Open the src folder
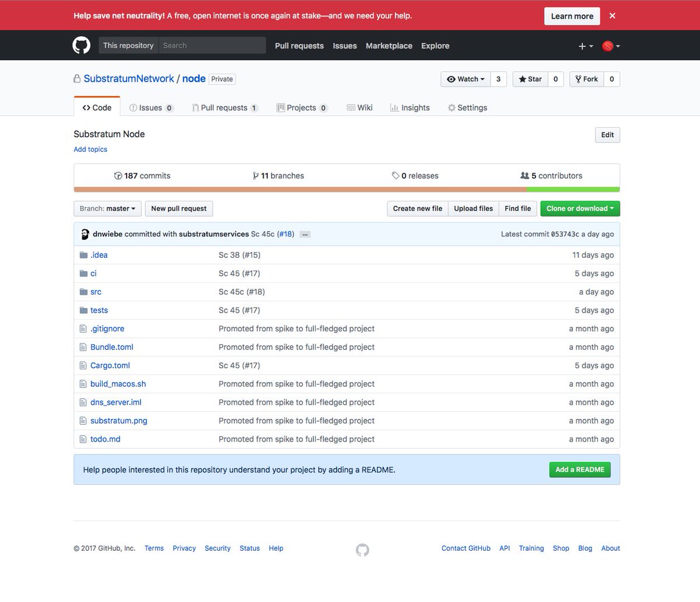Screen dimensions: 700x602 96,292
